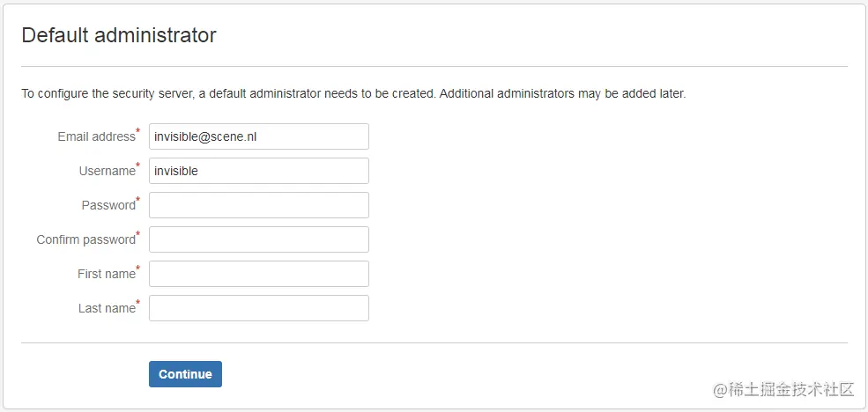Click the "Last name" label
This screenshot has height=412, width=868.
[106, 309]
